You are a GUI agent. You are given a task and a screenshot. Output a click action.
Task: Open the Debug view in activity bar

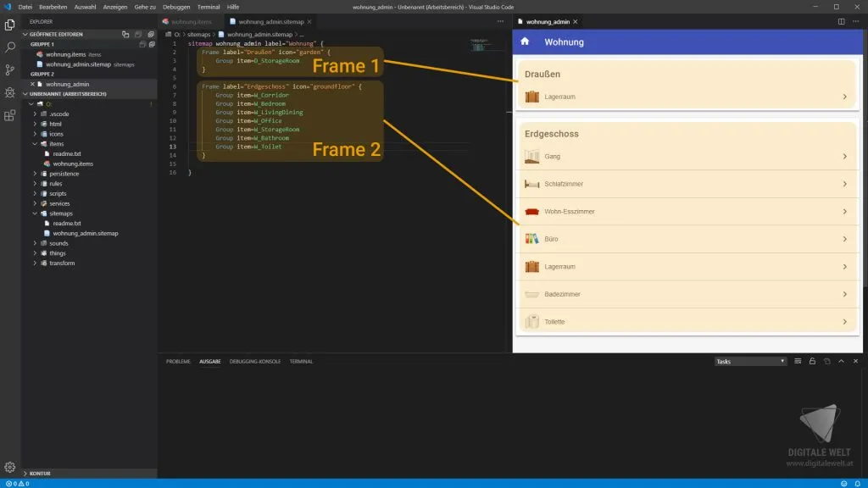coord(10,92)
